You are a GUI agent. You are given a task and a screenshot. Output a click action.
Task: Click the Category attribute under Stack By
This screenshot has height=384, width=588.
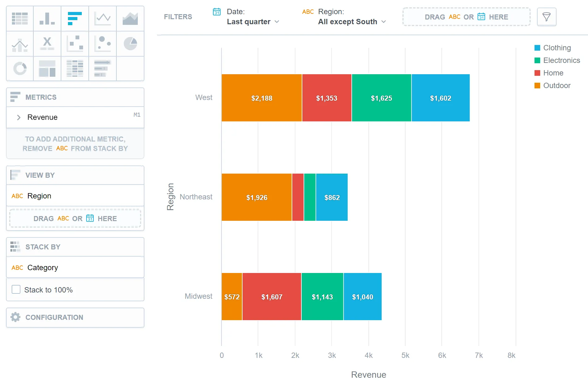pyautogui.click(x=42, y=267)
